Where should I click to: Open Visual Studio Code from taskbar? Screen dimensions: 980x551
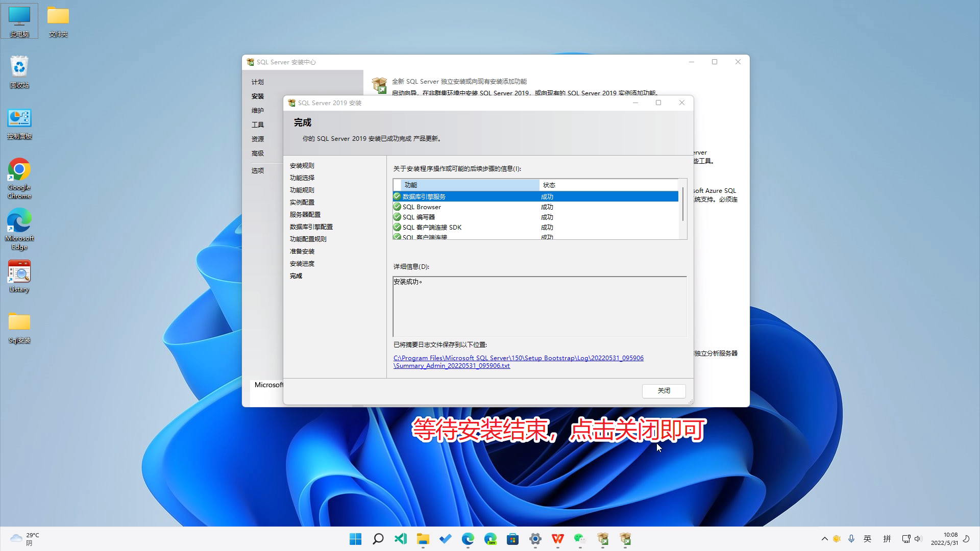pos(401,539)
